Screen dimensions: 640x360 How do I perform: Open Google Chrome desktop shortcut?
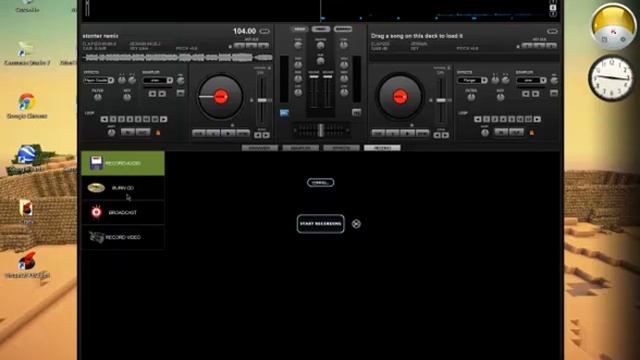tap(27, 106)
